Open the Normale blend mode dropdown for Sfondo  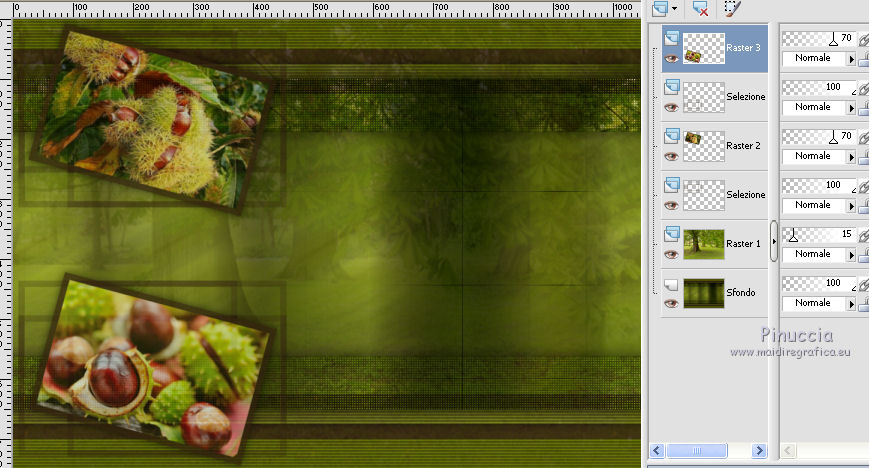point(819,303)
